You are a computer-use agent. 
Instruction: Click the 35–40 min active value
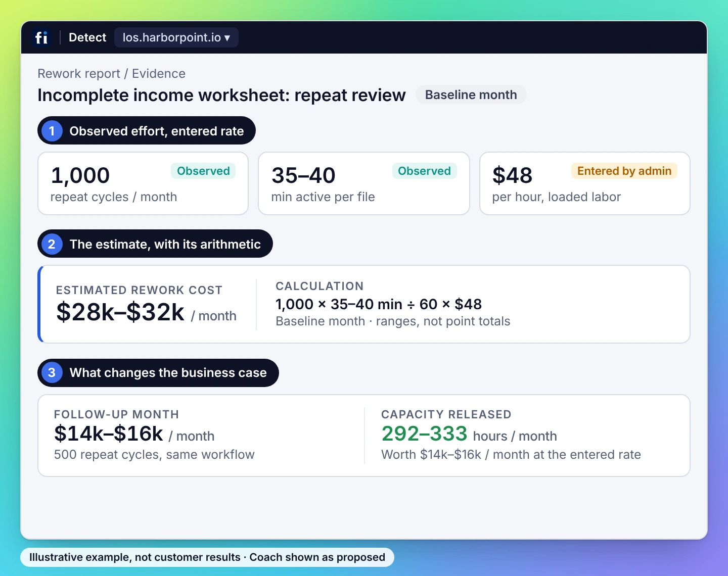tap(303, 175)
